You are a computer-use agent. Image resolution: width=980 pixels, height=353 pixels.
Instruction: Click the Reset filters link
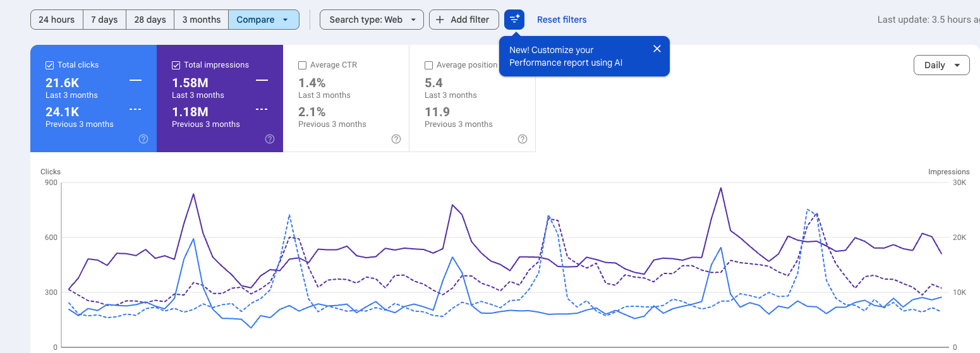[x=562, y=20]
